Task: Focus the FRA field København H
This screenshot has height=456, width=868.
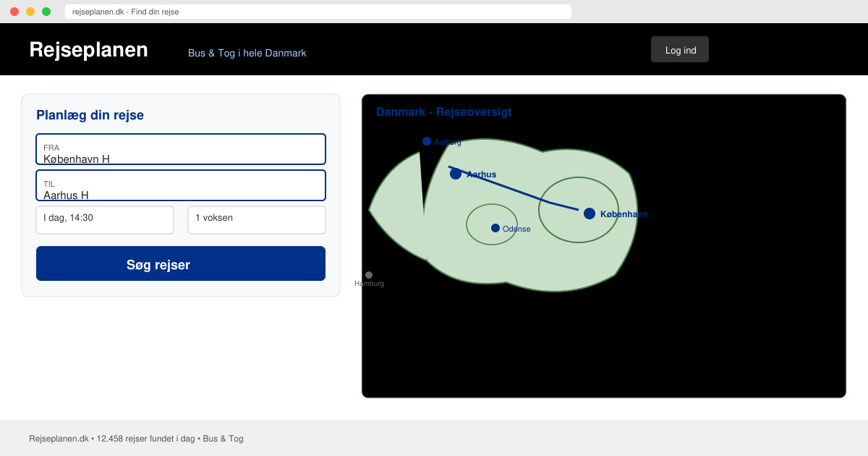Action: point(181,149)
